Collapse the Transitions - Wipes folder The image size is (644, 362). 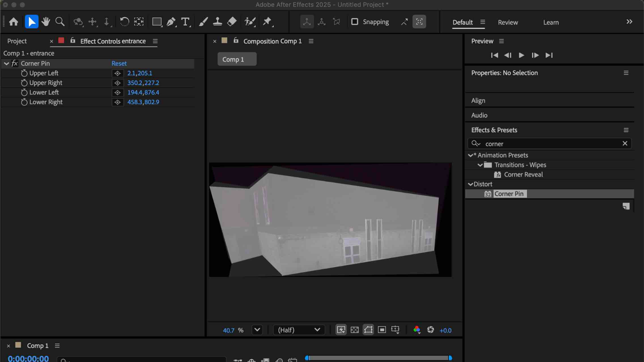coord(480,165)
